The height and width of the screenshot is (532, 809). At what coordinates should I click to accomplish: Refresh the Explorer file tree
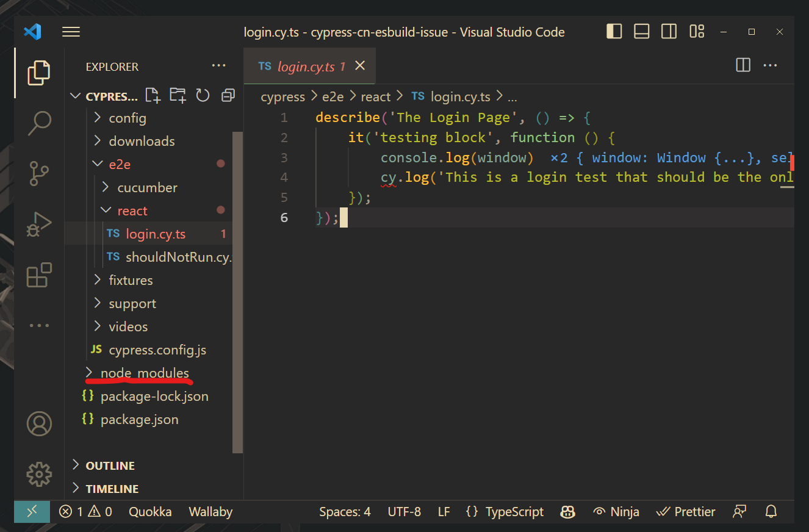(x=203, y=95)
